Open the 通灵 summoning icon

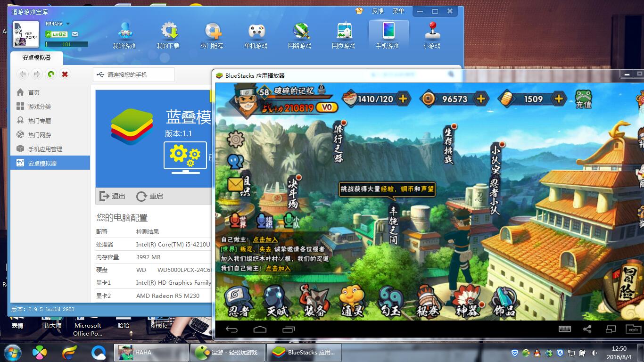[x=352, y=301]
